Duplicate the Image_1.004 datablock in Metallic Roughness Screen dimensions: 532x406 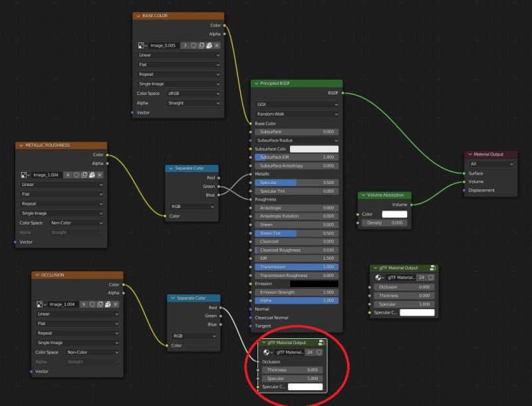(84, 175)
